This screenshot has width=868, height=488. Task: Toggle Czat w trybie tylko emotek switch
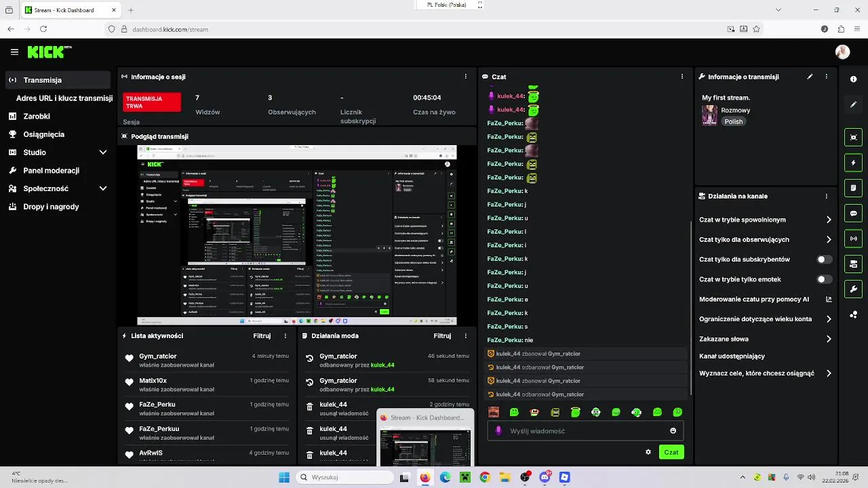825,279
